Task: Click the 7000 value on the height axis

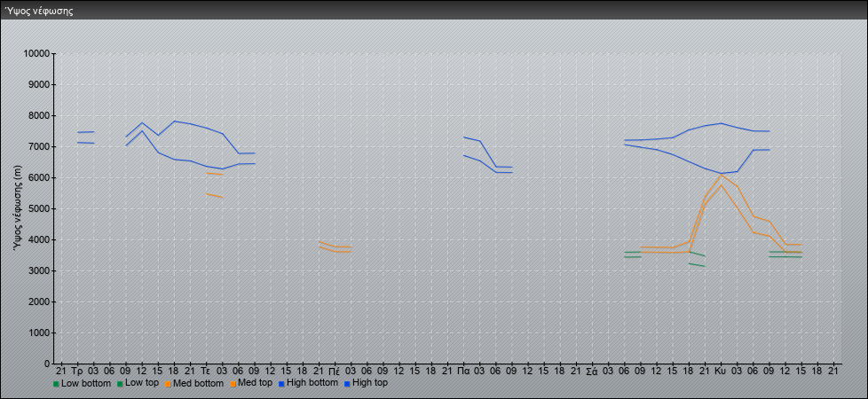Action: [39, 146]
